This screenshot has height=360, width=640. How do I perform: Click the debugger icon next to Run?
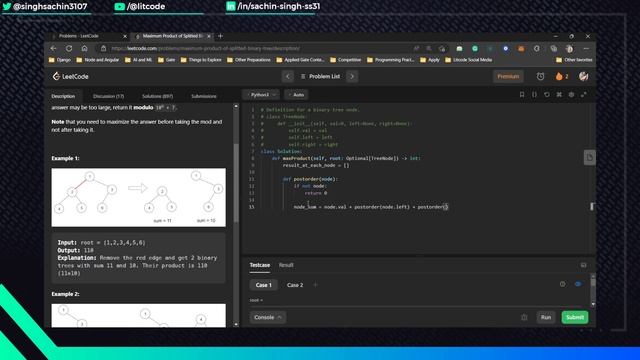(524, 317)
